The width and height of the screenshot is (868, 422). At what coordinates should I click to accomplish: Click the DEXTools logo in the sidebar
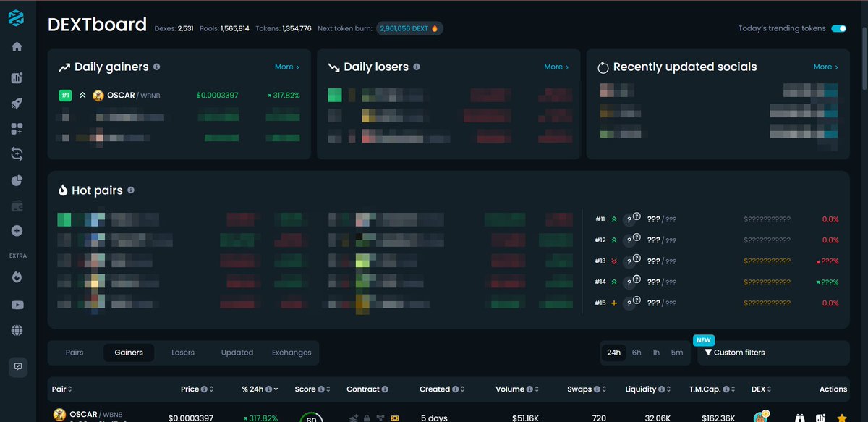coord(16,19)
